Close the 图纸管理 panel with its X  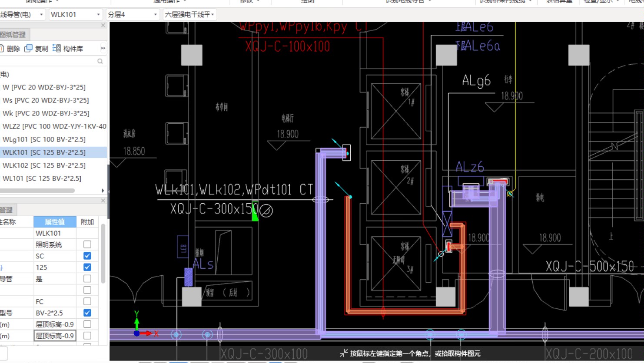[x=103, y=26]
